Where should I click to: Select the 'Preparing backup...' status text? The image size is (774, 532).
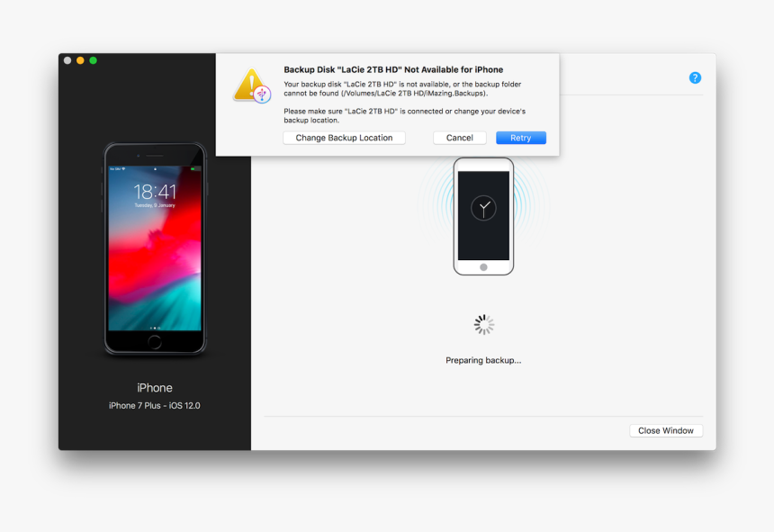click(x=483, y=360)
